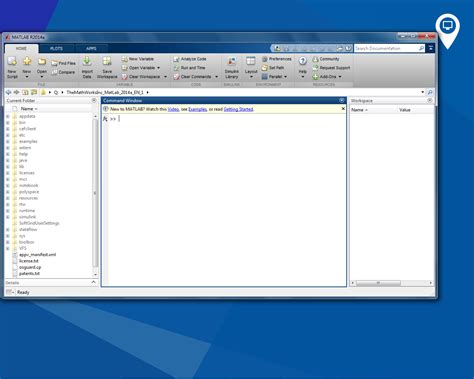The height and width of the screenshot is (379, 474).
Task: Click the TheMathWorksInc_MatLab_2014a_EN_1 path segment
Action: 105,92
